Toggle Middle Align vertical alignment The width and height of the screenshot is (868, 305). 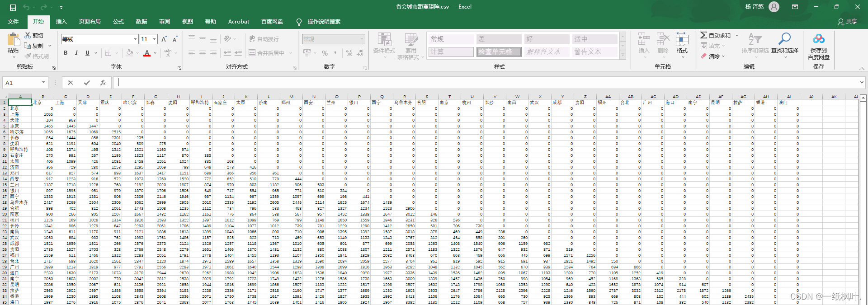click(x=203, y=39)
